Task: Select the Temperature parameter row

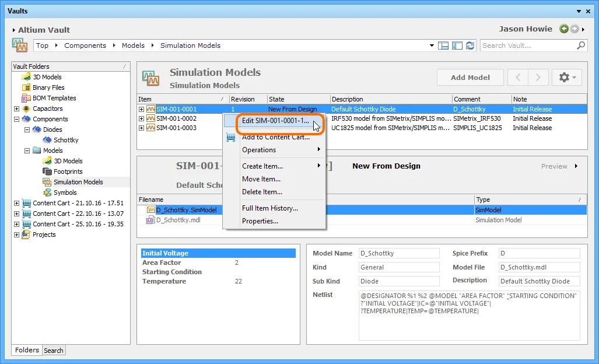Action: 218,282
